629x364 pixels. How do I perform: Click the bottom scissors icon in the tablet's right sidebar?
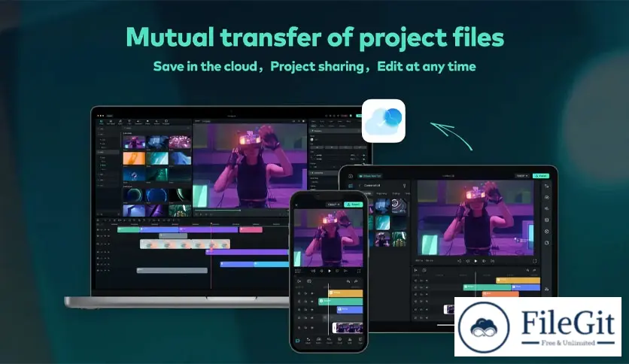[547, 289]
